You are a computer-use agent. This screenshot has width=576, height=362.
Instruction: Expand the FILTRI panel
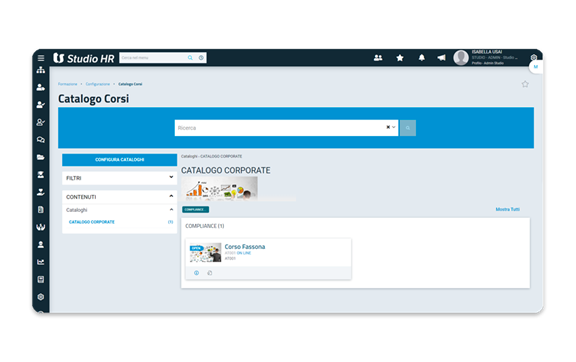[119, 178]
